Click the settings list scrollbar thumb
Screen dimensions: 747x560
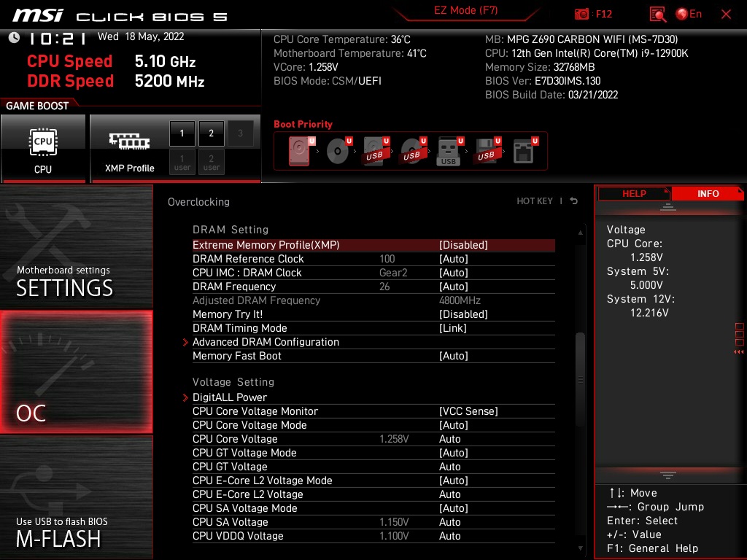(x=580, y=379)
